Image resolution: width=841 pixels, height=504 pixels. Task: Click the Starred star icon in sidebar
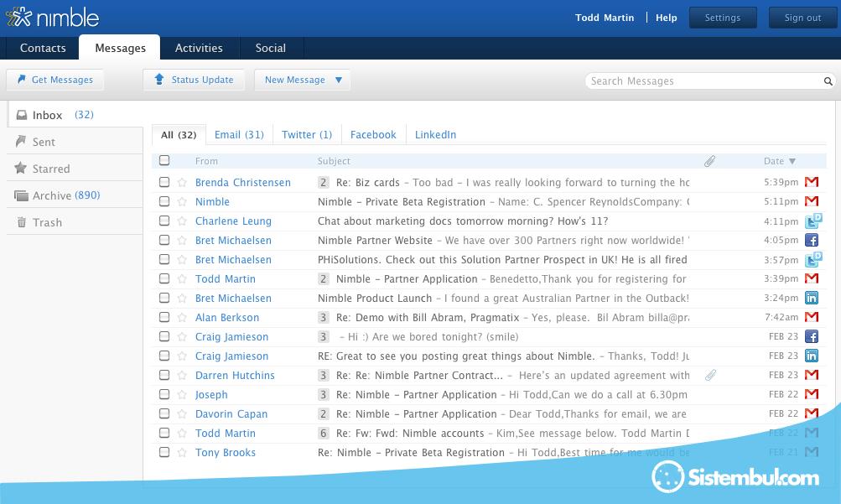tap(20, 169)
